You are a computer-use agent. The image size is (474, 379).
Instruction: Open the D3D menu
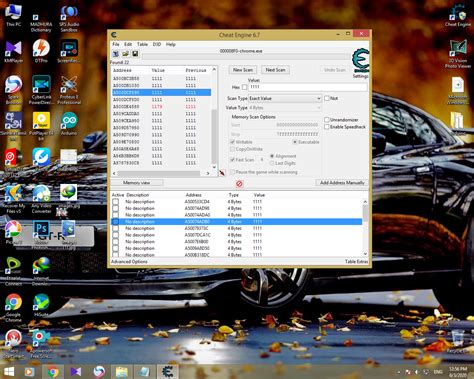(x=157, y=44)
